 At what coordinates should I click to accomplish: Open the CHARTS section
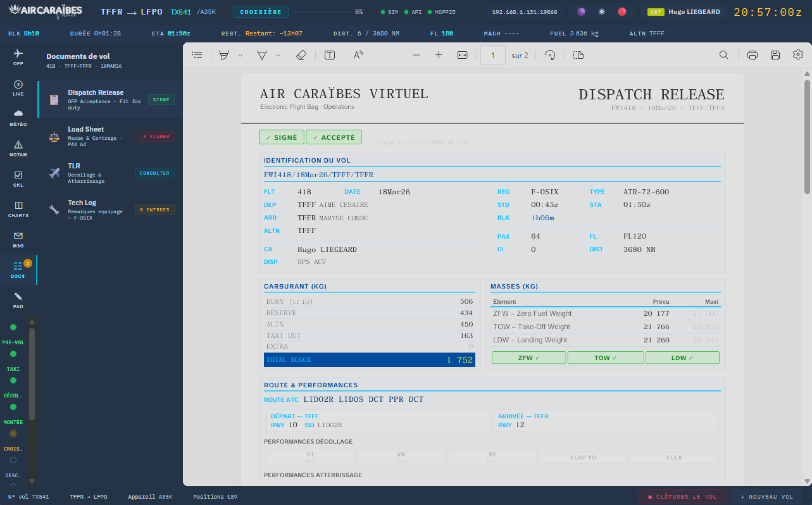pos(18,209)
